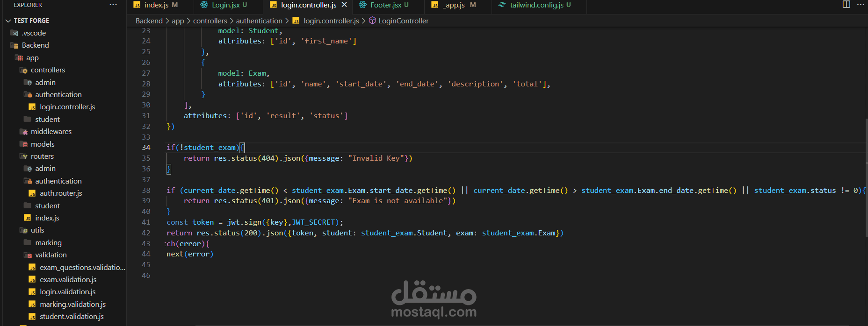This screenshot has width=868, height=326.
Task: Open exam.validation.js file
Action: click(x=68, y=280)
